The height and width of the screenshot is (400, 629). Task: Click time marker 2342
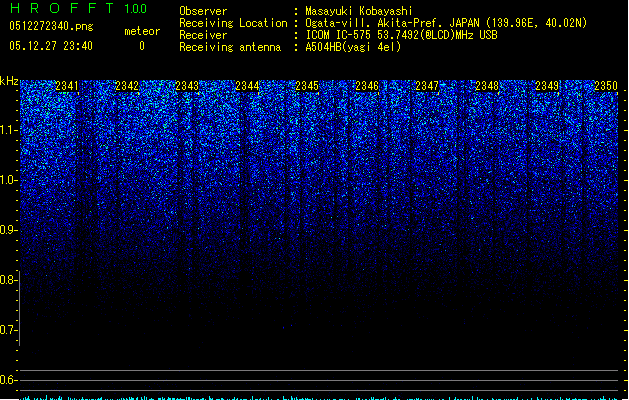coord(127,86)
